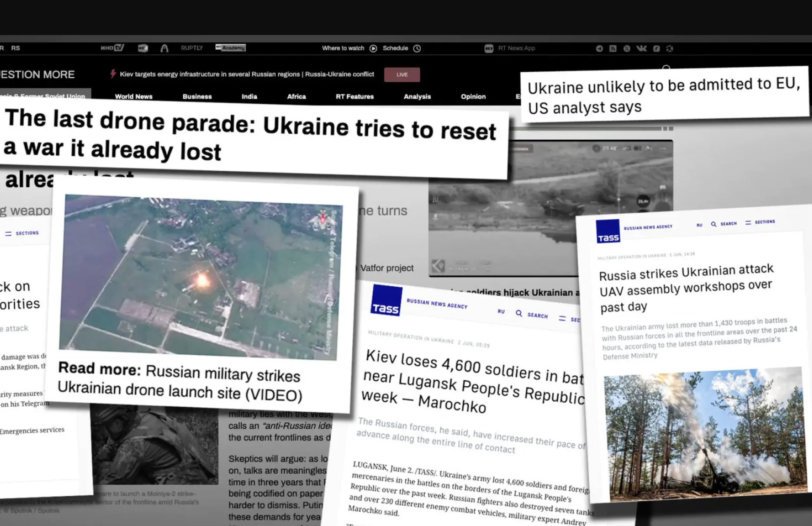
Task: Click the RS link in the top bar
Action: click(16, 48)
